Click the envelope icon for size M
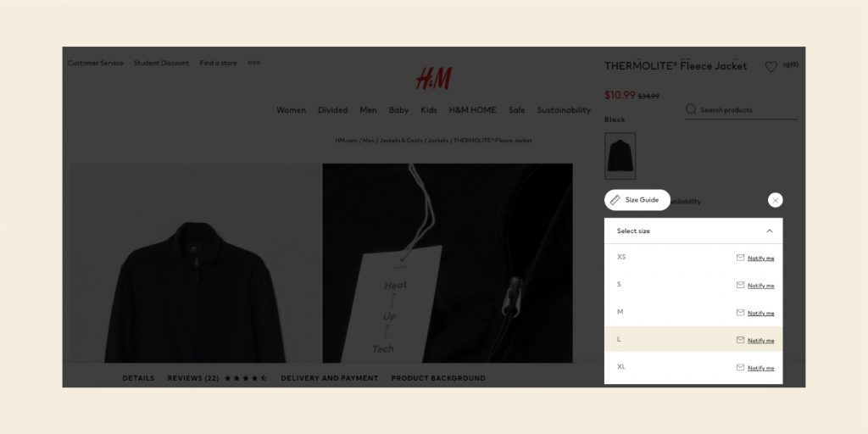 (740, 312)
